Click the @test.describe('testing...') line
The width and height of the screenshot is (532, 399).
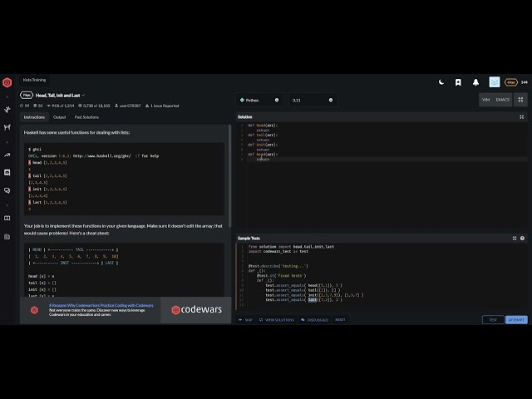pyautogui.click(x=278, y=266)
